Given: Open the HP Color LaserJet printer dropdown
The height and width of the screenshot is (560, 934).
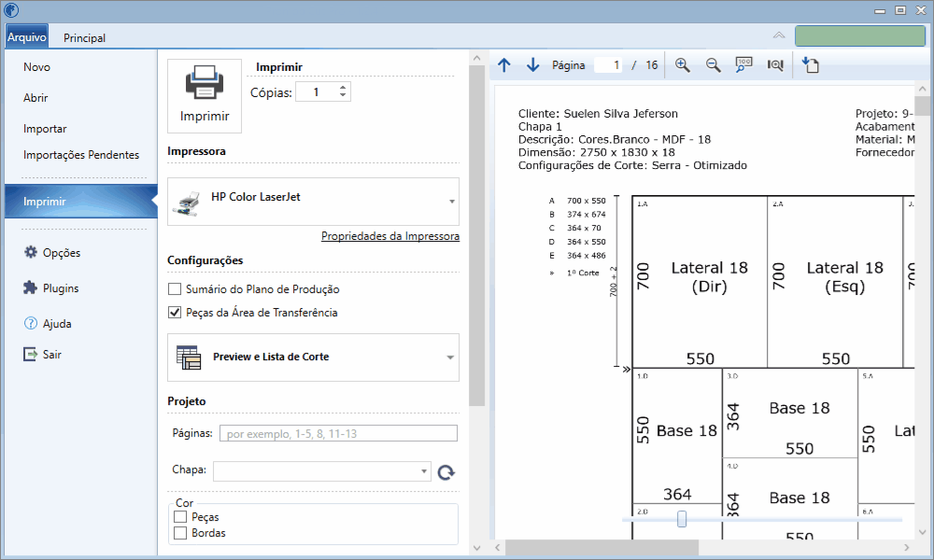Looking at the screenshot, I should click(x=451, y=202).
